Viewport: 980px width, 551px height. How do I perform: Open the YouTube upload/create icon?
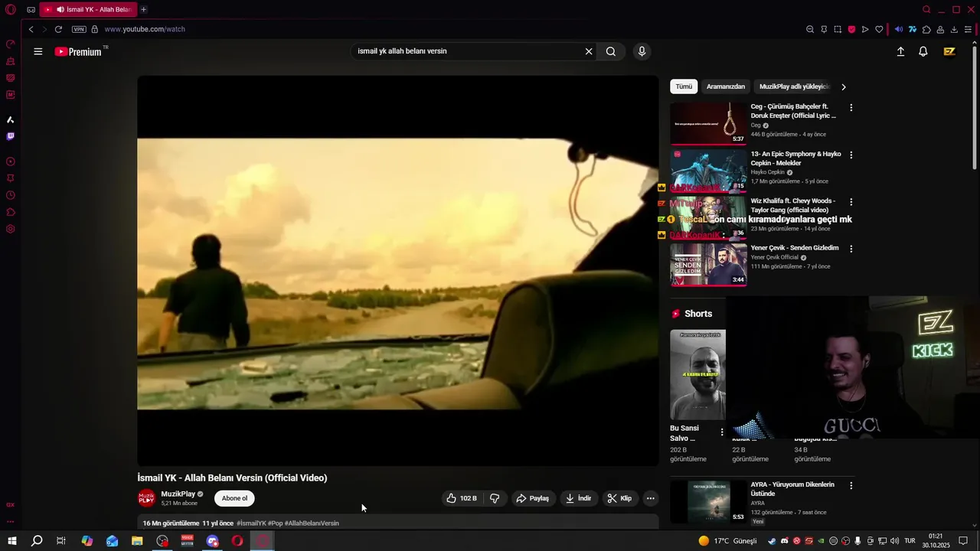coord(900,51)
